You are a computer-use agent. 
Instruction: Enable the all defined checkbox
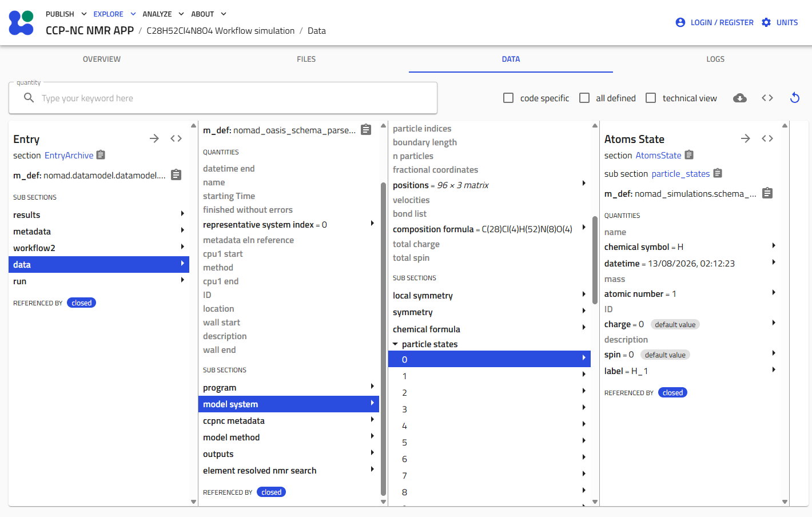pos(584,98)
